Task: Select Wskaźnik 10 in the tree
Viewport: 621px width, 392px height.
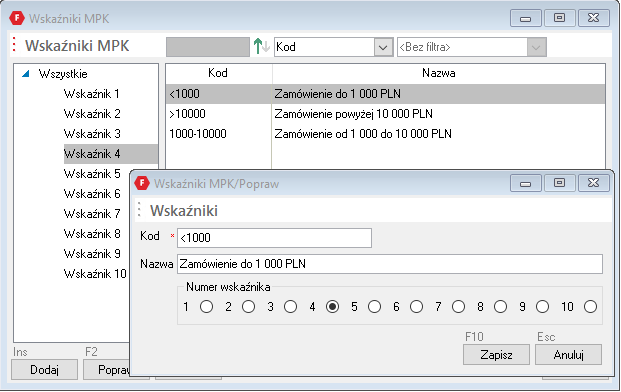Action: pyautogui.click(x=95, y=274)
